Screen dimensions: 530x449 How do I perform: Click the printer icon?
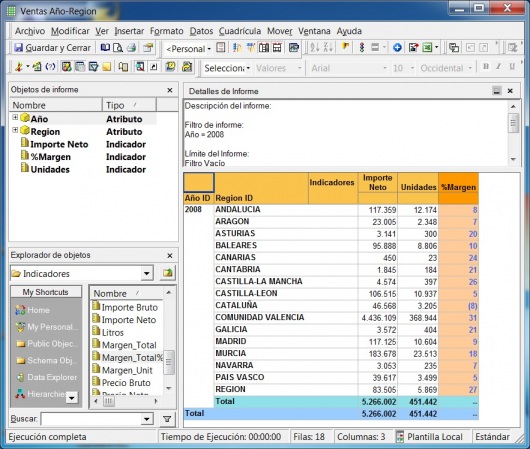tap(131, 48)
